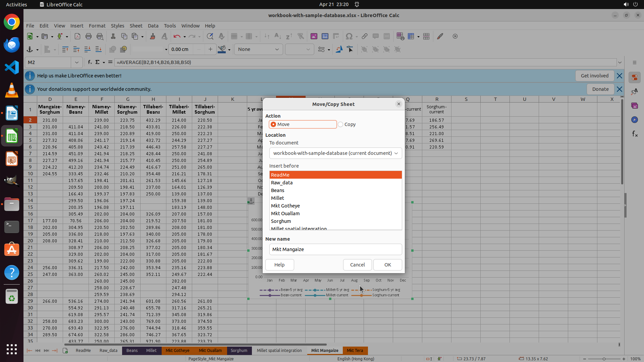Click the Undo arrow icon

[177, 36]
